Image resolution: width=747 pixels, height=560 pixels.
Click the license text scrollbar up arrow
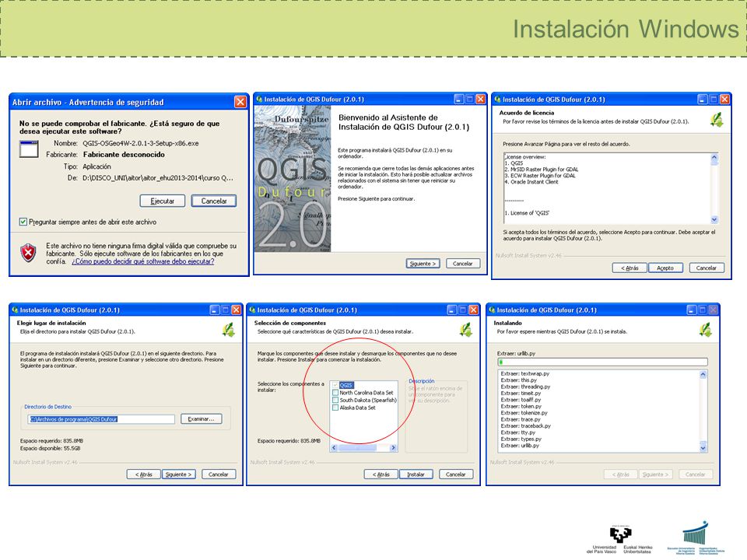pyautogui.click(x=714, y=157)
